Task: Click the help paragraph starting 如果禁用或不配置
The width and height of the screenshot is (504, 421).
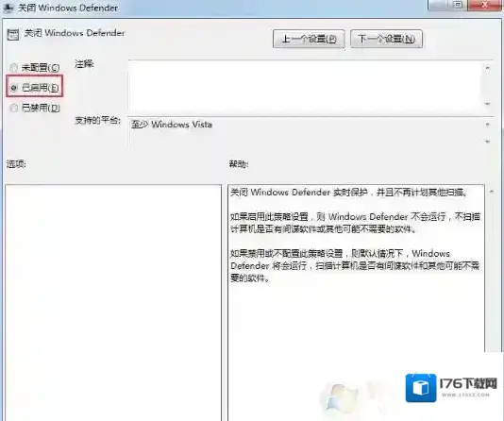Action: coord(355,265)
